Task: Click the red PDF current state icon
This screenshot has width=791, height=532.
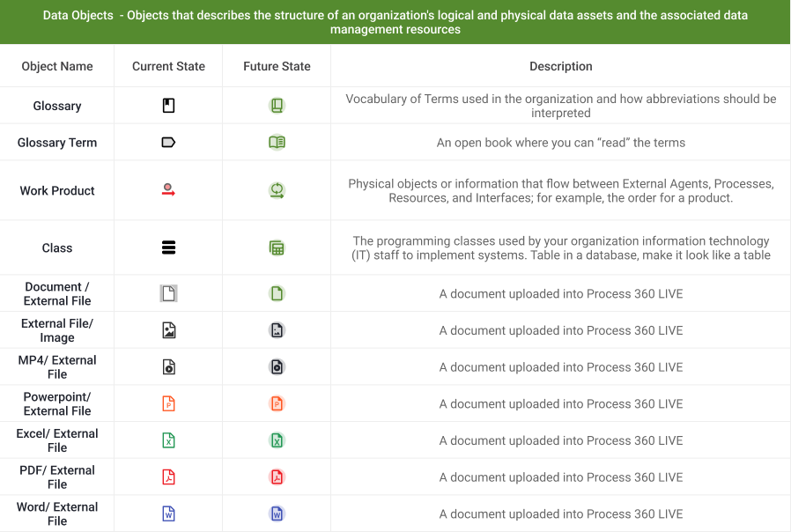Action: tap(168, 477)
